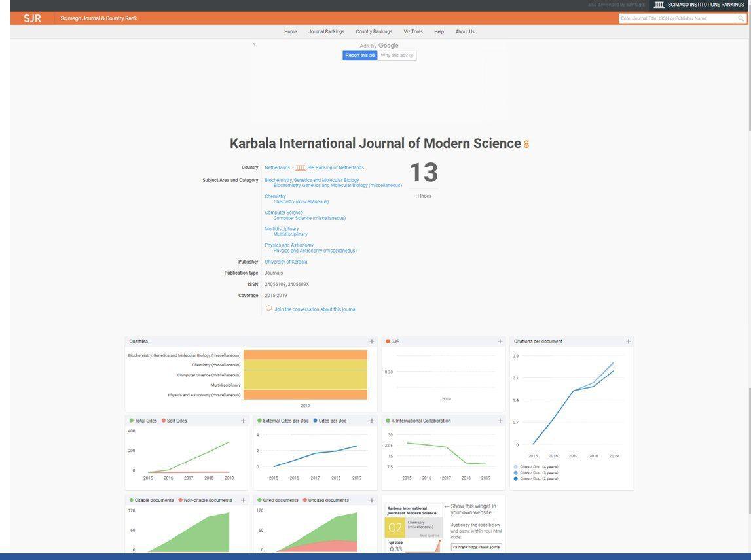
Task: Click the yellow Computer Science quartile bar
Action: coord(304,375)
